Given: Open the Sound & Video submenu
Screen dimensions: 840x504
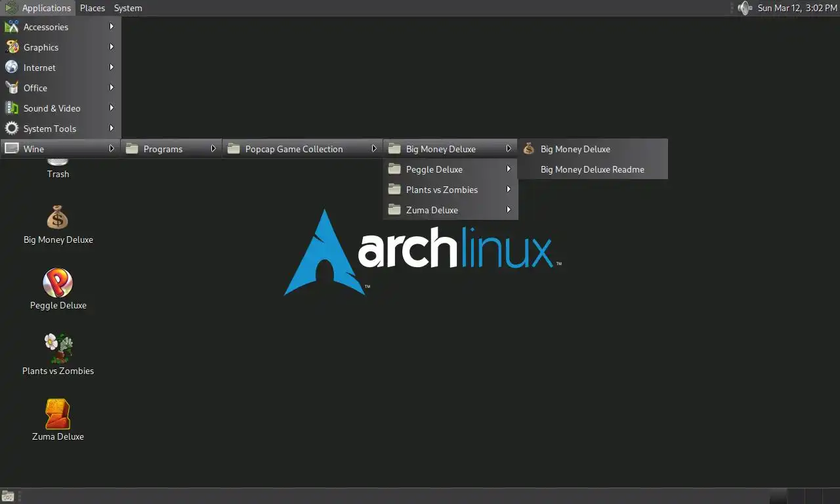Looking at the screenshot, I should point(60,108).
